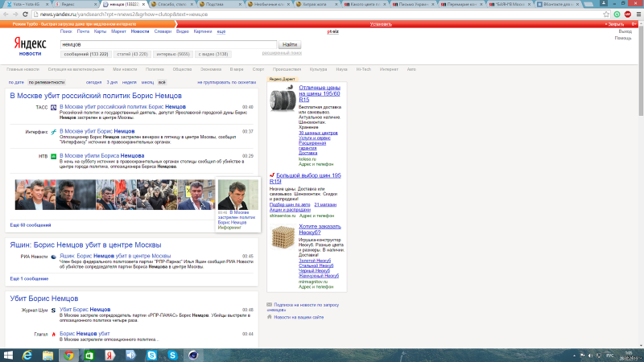Open Chrome from the taskbar
644x362 pixels.
coord(69,355)
